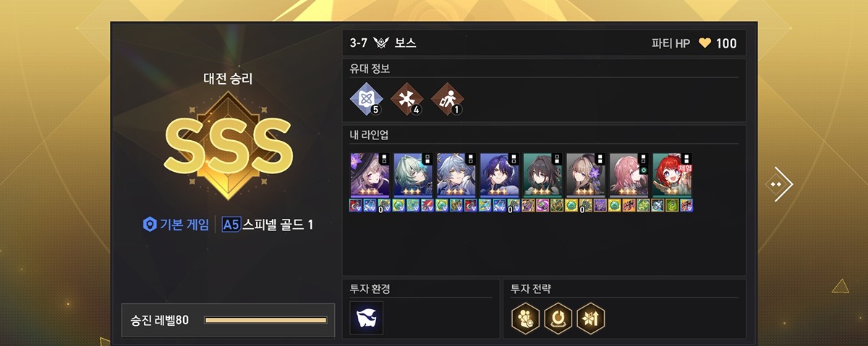Screen dimensions: 868x346
Task: Click the 기본 게임 mode label
Action: click(184, 225)
